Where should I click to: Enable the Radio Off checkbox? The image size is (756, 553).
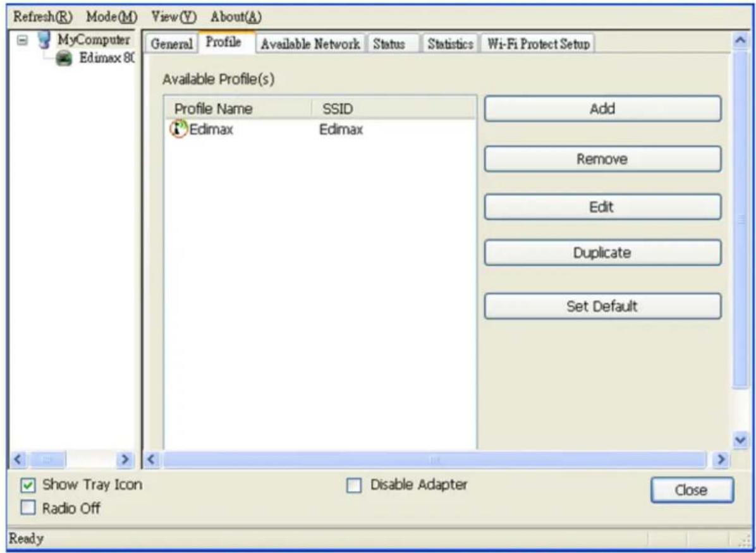pyautogui.click(x=27, y=507)
